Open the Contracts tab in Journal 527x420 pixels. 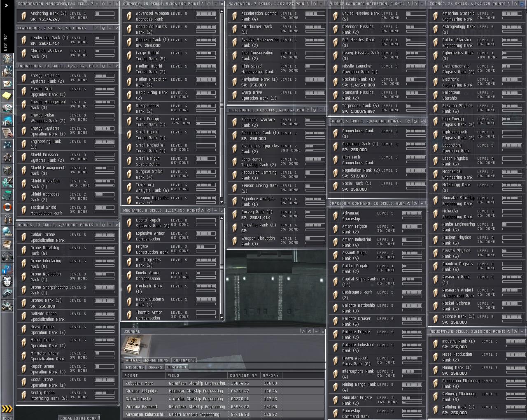pos(184,360)
